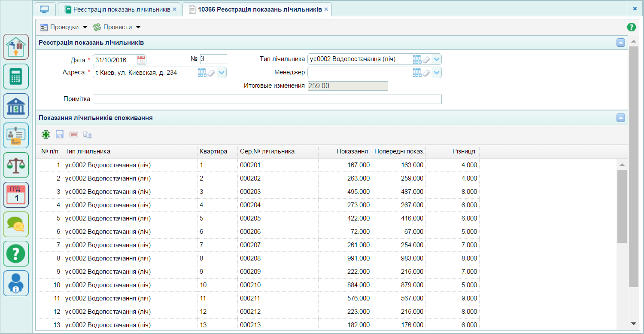Collapse Показання лічильників споживання panel
The height and width of the screenshot is (334, 644).
coord(620,118)
